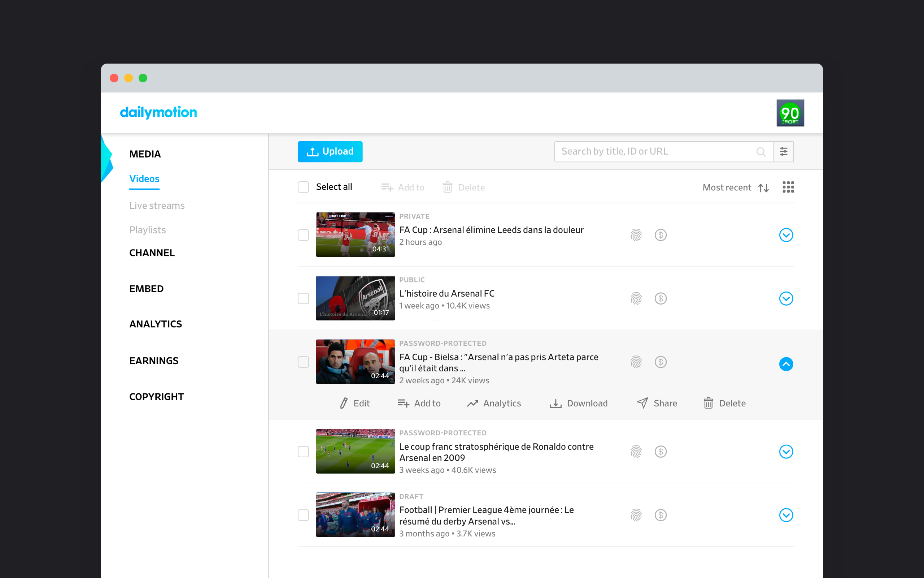Edit the FA Cup Bielsa video
924x578 pixels.
[354, 403]
